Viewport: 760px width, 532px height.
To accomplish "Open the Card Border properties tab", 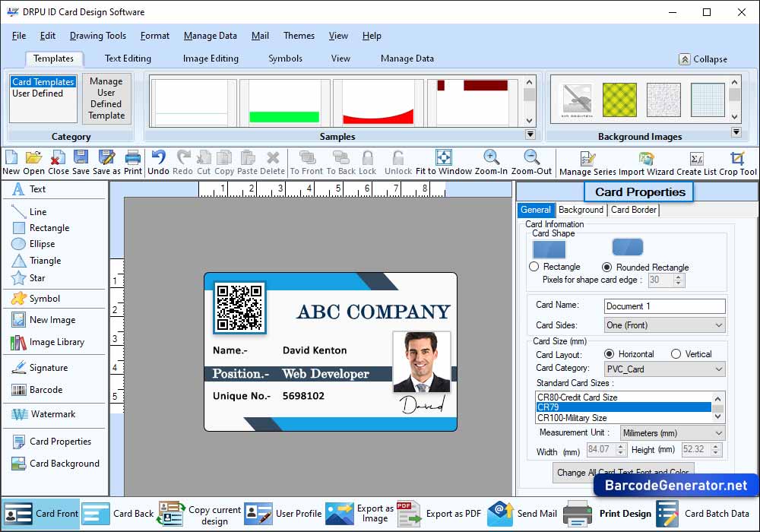I will tap(634, 210).
